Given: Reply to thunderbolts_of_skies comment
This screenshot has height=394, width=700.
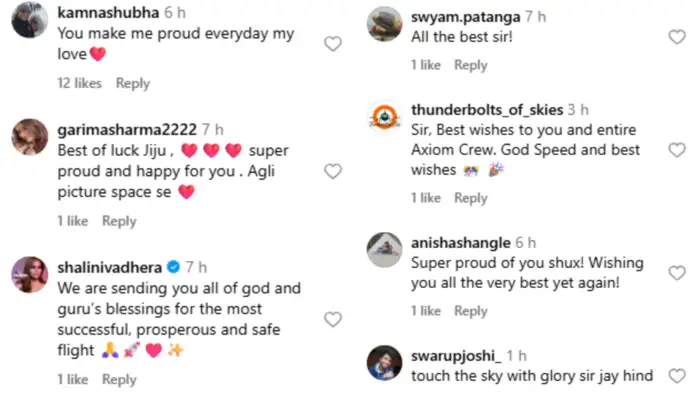Looking at the screenshot, I should [x=471, y=198].
